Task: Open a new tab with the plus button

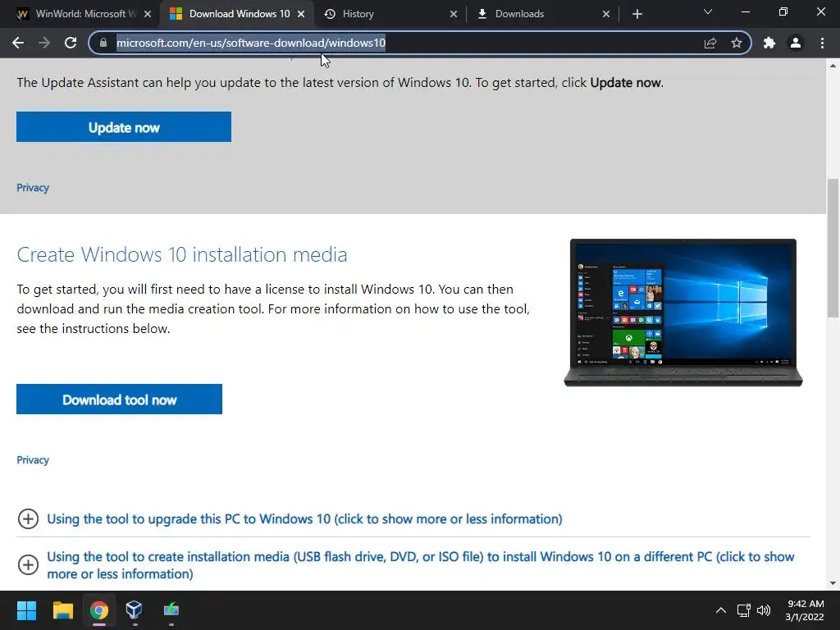Action: [637, 14]
